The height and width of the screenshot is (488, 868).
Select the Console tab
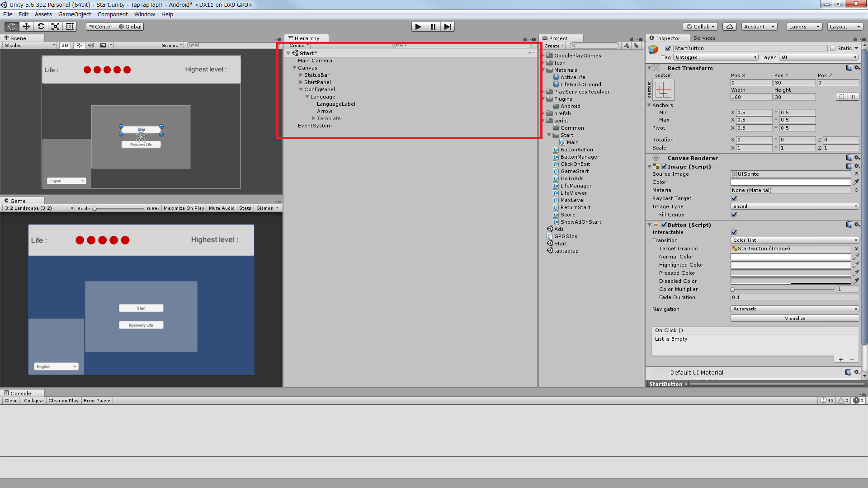(21, 394)
